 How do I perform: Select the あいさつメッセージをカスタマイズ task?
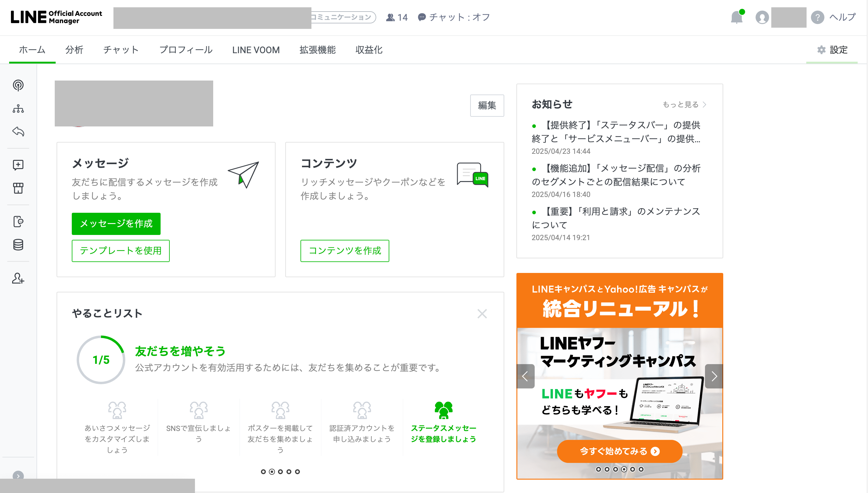tap(117, 427)
